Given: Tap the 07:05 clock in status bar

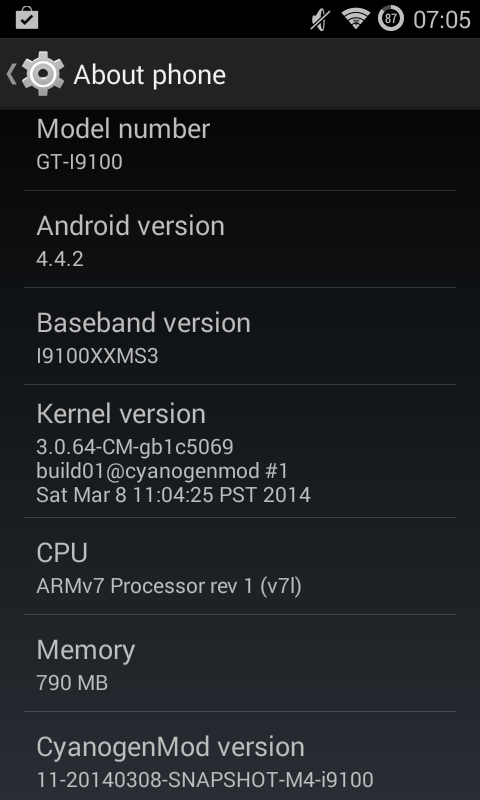Looking at the screenshot, I should point(442,20).
